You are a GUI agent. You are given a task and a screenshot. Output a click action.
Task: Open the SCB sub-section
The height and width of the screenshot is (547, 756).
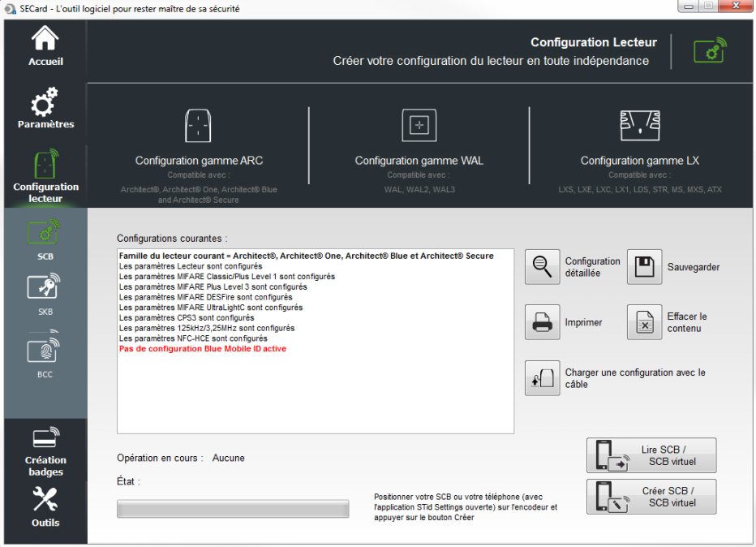(x=45, y=239)
